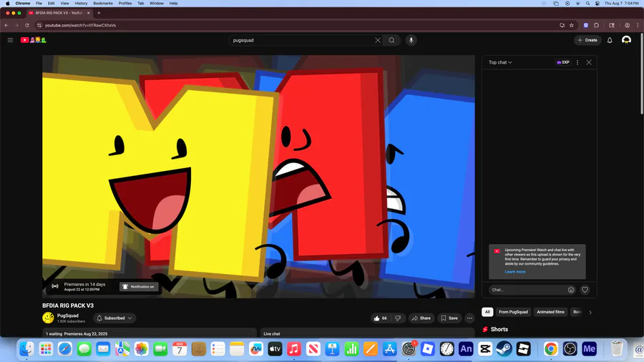View the 0XP channel points badge
Image resolution: width=644 pixels, height=362 pixels.
point(562,62)
